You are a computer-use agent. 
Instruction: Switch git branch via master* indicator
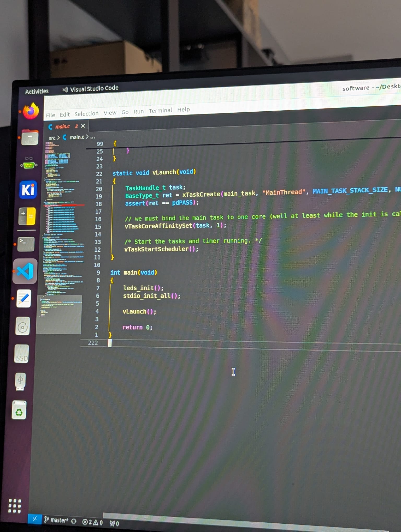56,520
